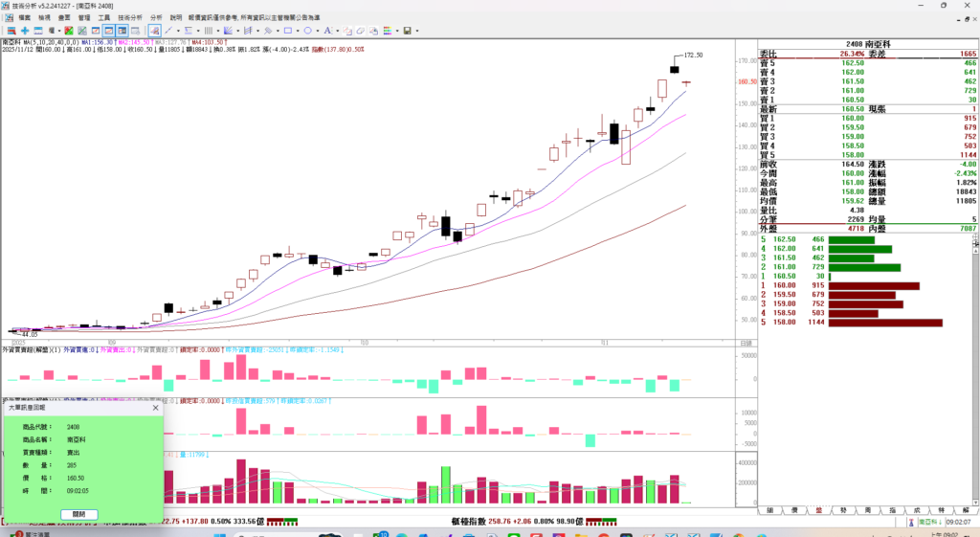980x537 pixels.
Task: Close the 大單訊息回報 popup with X
Action: pyautogui.click(x=156, y=408)
